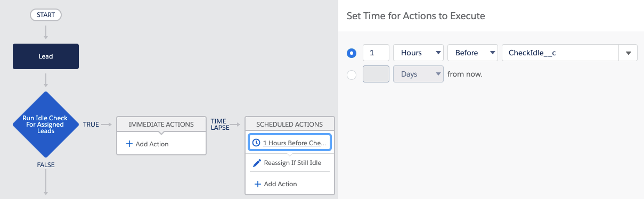Choose the 'from now' radio option
The width and height of the screenshot is (644, 199).
click(x=352, y=74)
